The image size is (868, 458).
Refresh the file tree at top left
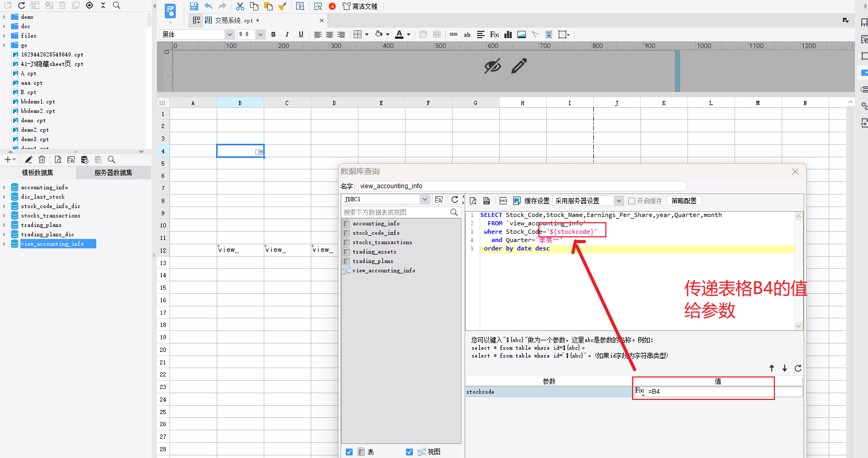click(21, 5)
